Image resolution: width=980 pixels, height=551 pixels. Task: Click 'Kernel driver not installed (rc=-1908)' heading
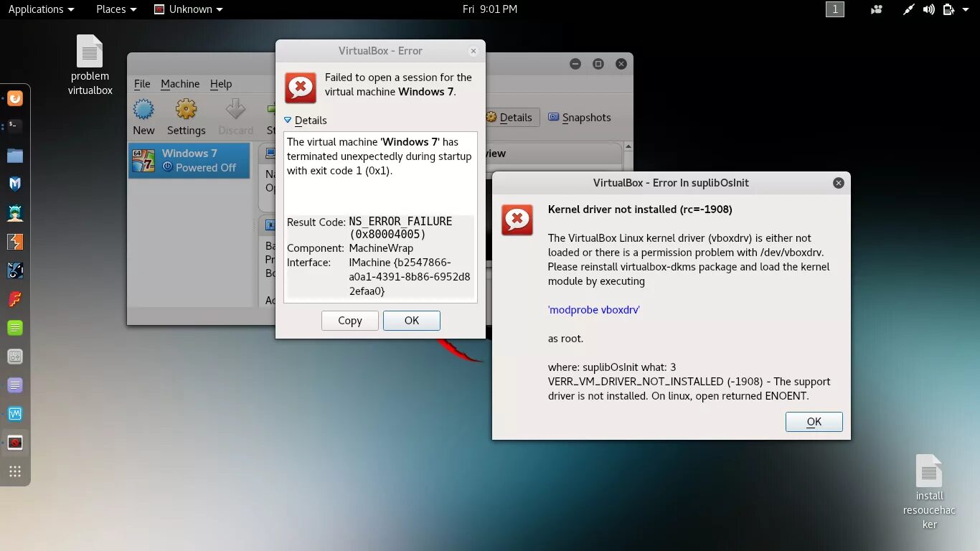point(640,209)
